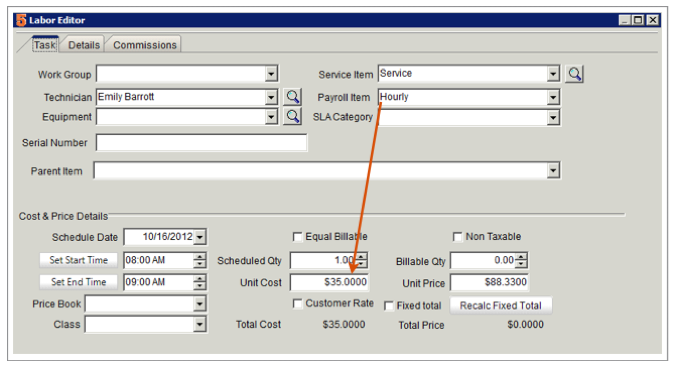Click the Labor Editor app icon in title bar
The image size is (675, 370).
coord(21,20)
